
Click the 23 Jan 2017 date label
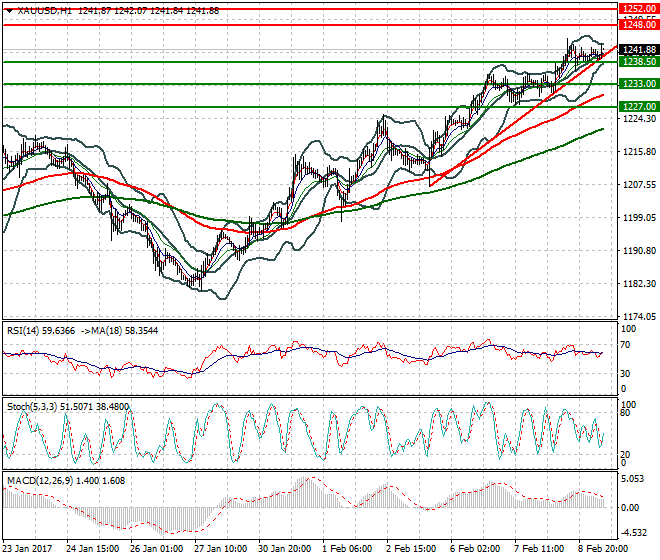[x=28, y=549]
